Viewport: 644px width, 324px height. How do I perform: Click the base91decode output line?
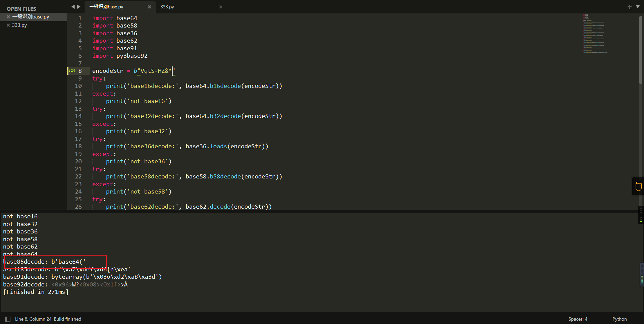click(83, 277)
